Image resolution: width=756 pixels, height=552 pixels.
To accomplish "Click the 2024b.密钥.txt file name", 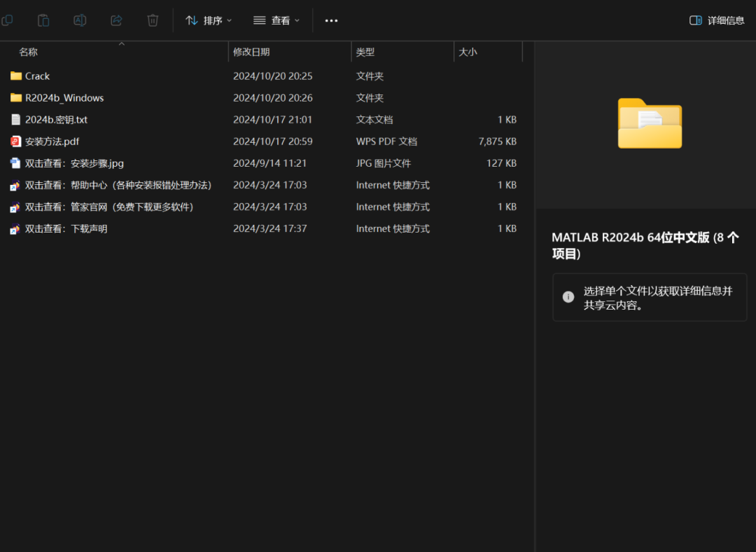I will 56,120.
